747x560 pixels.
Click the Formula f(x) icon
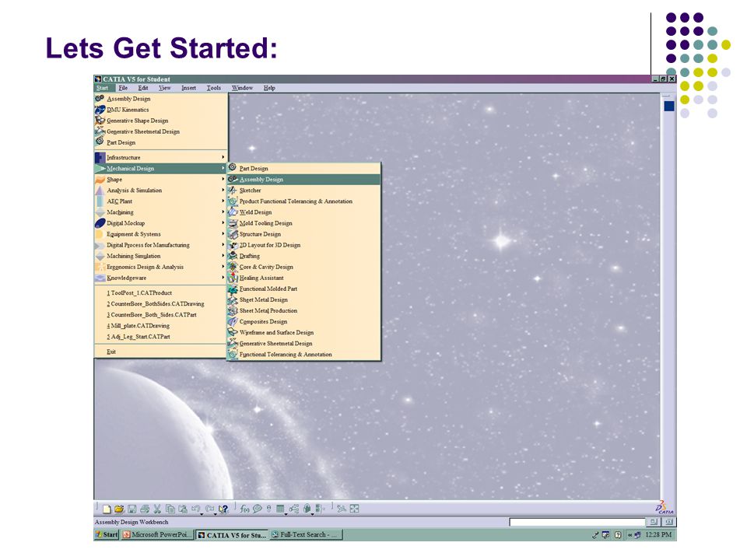coord(244,509)
